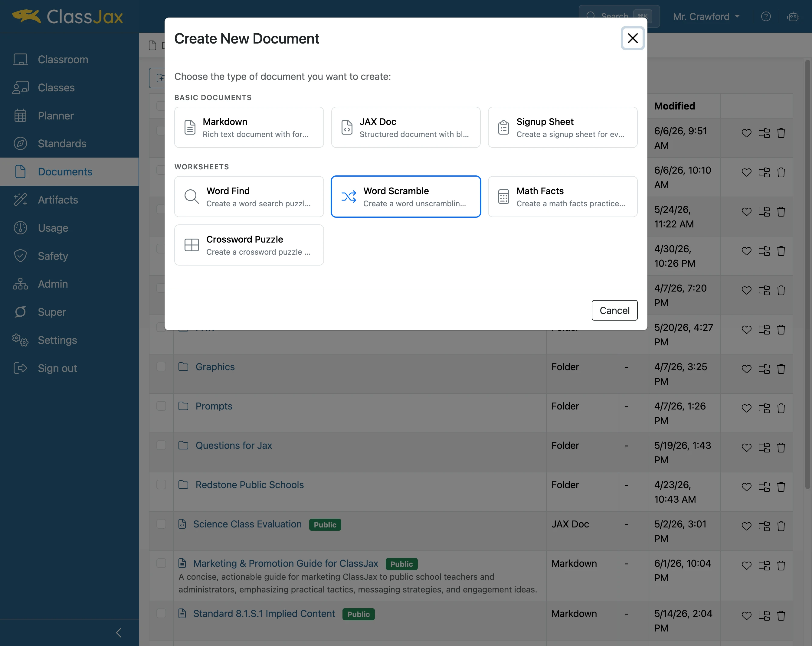The width and height of the screenshot is (812, 646).
Task: Open Planner in the sidebar
Action: (69, 116)
